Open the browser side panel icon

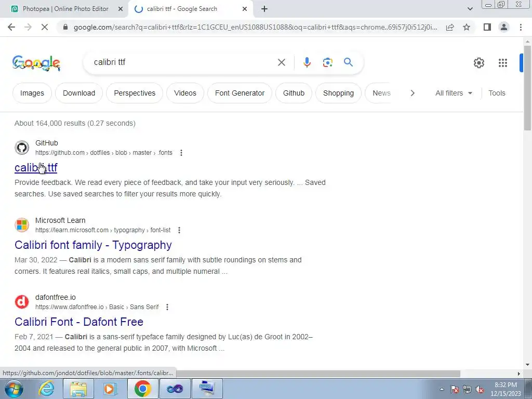pos(487,27)
